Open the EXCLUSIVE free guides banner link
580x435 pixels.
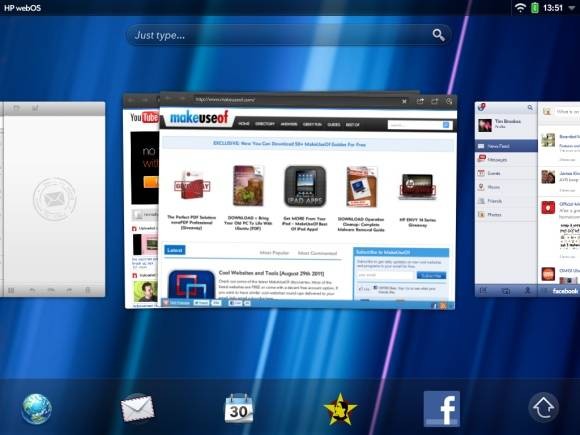(x=289, y=144)
